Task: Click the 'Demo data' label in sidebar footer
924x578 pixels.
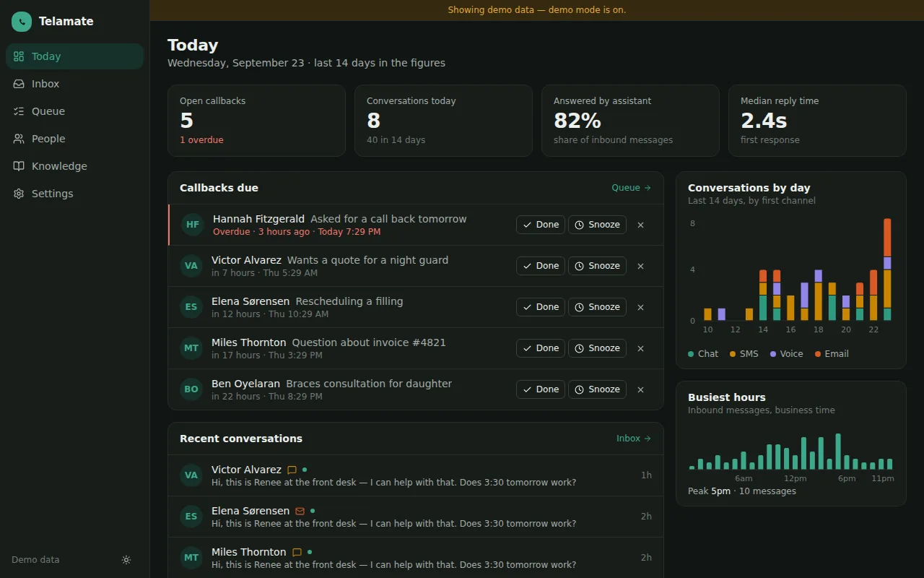Action: click(x=35, y=560)
